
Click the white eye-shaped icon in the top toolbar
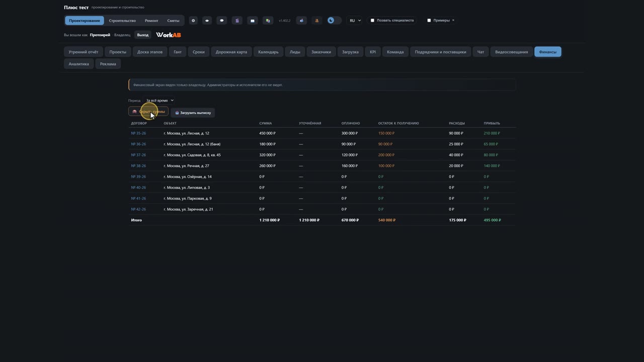click(x=207, y=21)
